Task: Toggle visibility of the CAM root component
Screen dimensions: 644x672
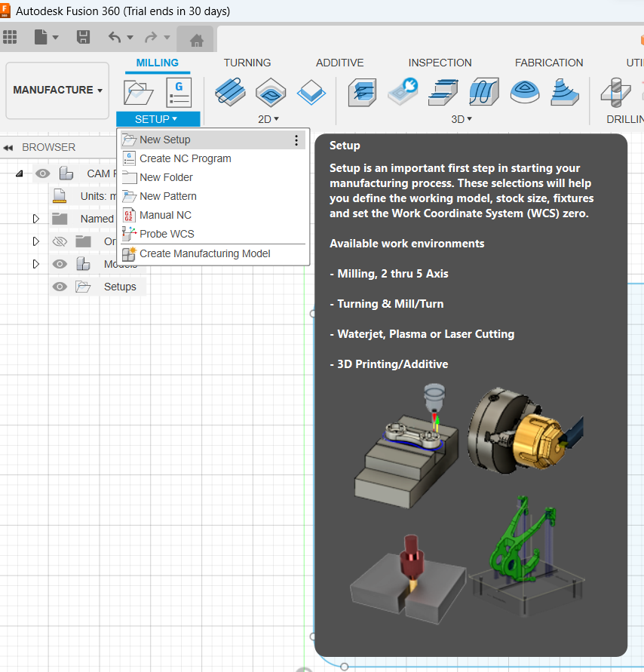Action: tap(42, 173)
